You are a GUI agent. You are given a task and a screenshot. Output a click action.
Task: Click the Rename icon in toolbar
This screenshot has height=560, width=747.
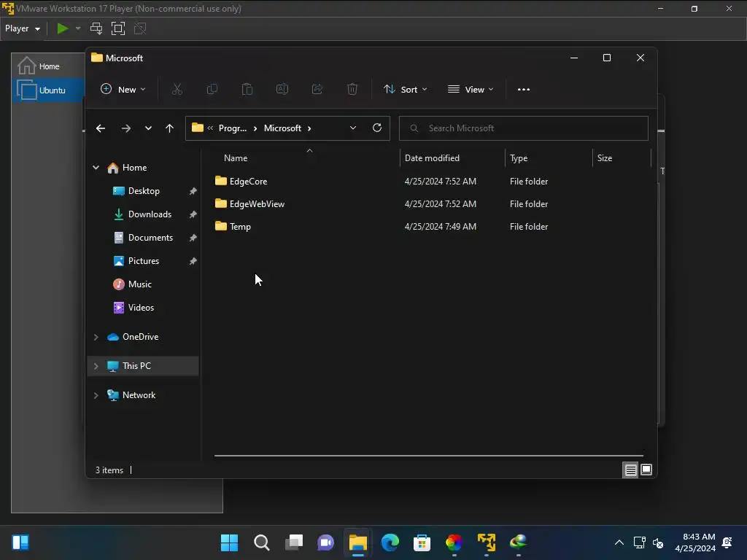(x=282, y=90)
